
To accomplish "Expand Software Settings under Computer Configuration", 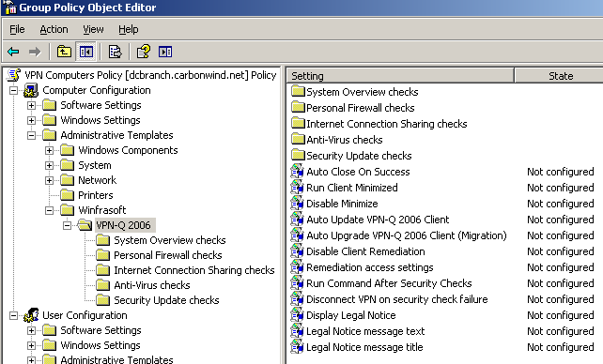I will coord(32,105).
